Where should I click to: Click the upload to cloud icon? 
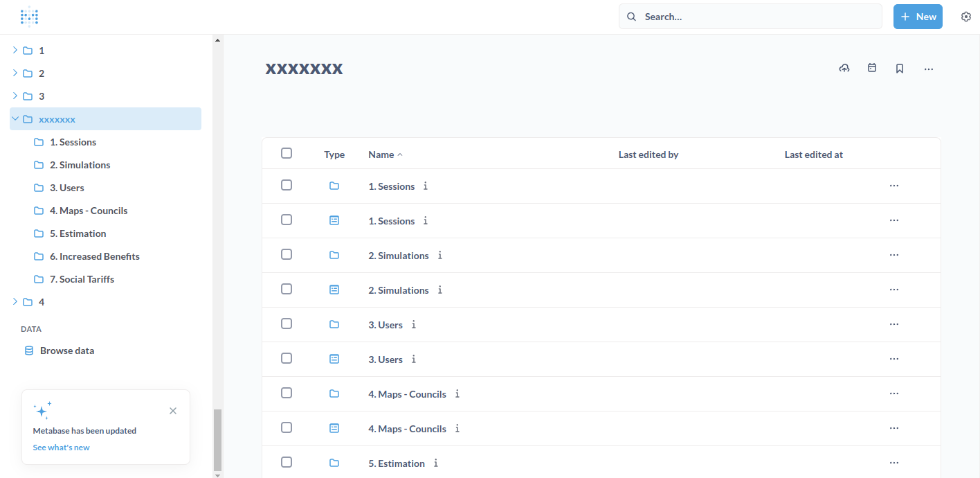(844, 68)
